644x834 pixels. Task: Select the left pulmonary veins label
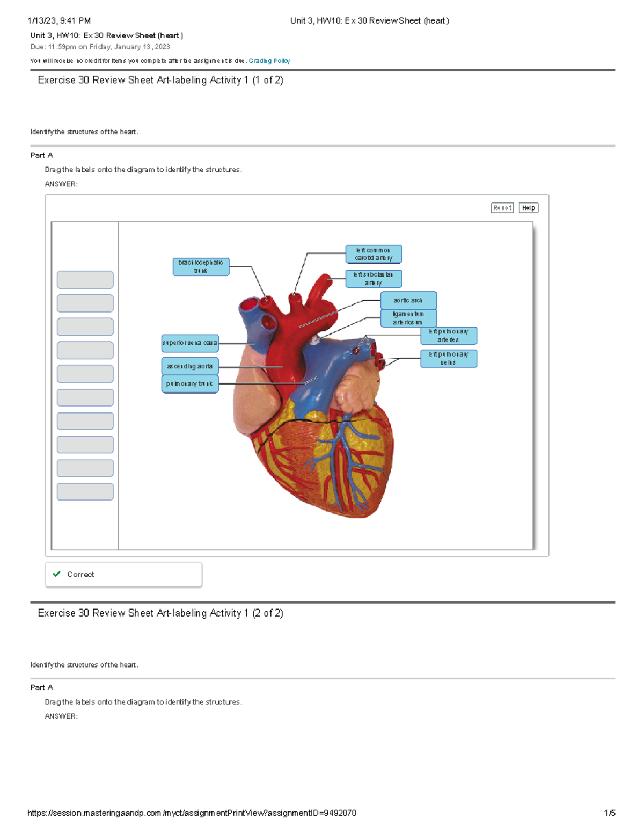(449, 358)
